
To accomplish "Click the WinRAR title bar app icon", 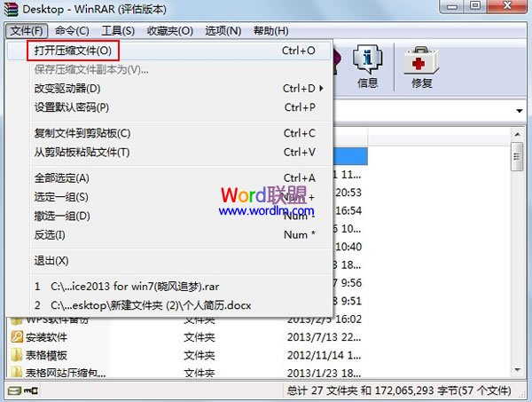I will (12, 9).
